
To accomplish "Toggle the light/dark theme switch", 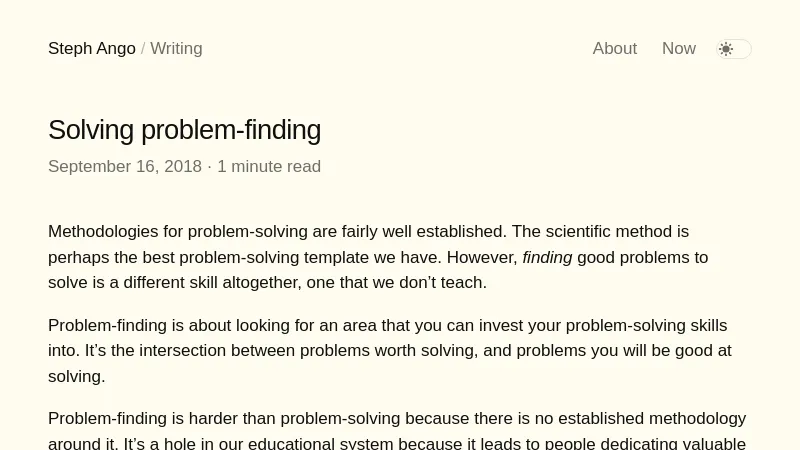I will coord(734,49).
